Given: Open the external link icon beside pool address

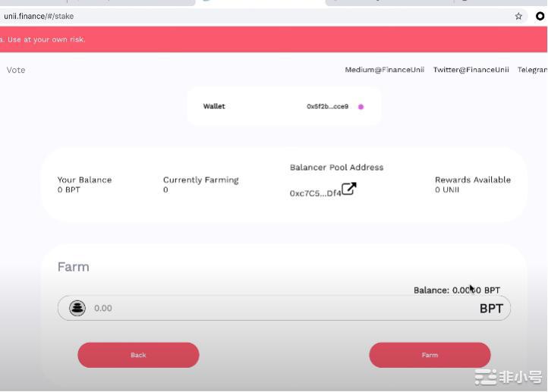Looking at the screenshot, I should [348, 189].
